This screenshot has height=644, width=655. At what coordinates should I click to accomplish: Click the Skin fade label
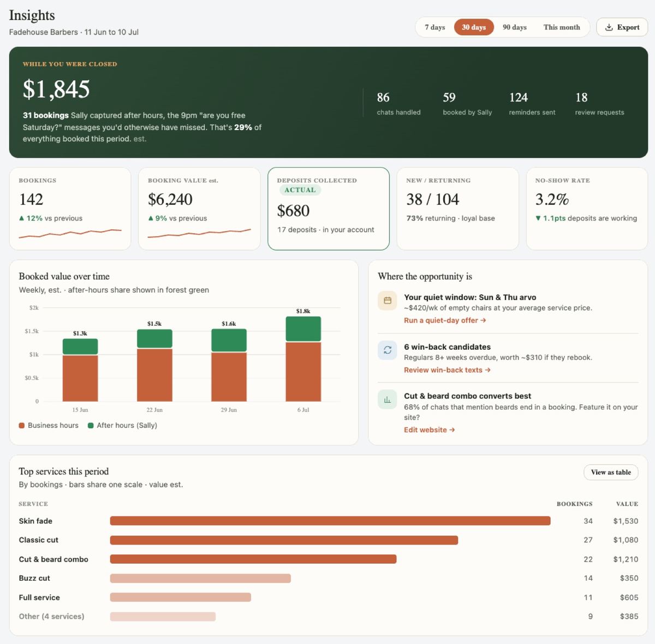[35, 521]
